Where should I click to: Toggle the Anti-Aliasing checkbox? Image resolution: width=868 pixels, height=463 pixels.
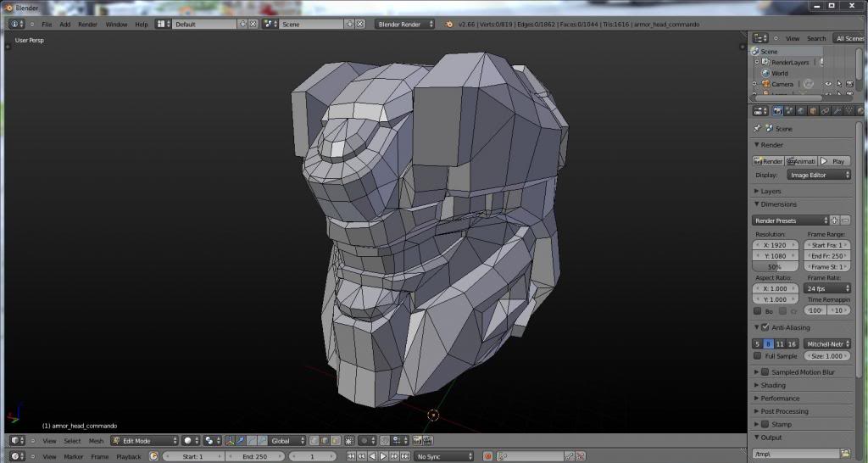(x=765, y=327)
